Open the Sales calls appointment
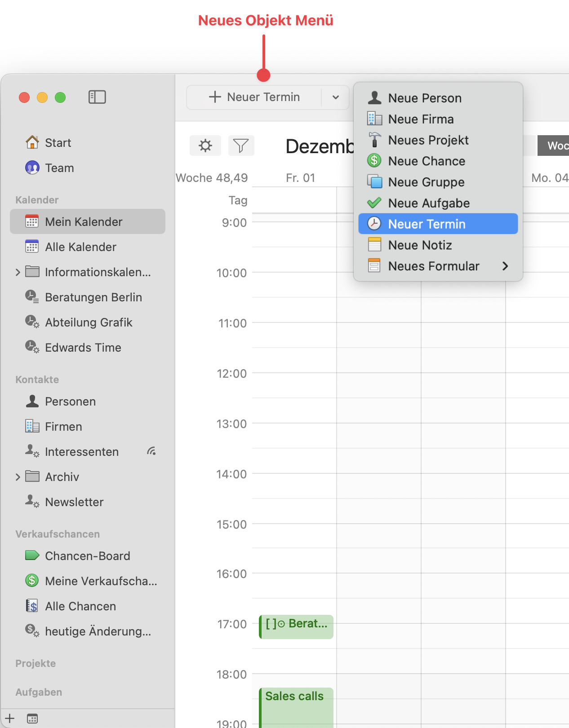 coord(295,697)
